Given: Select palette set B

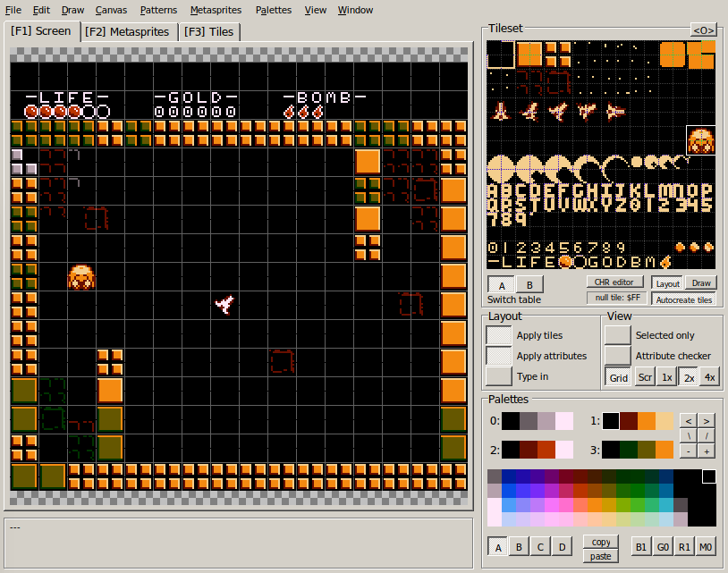Looking at the screenshot, I should point(519,546).
